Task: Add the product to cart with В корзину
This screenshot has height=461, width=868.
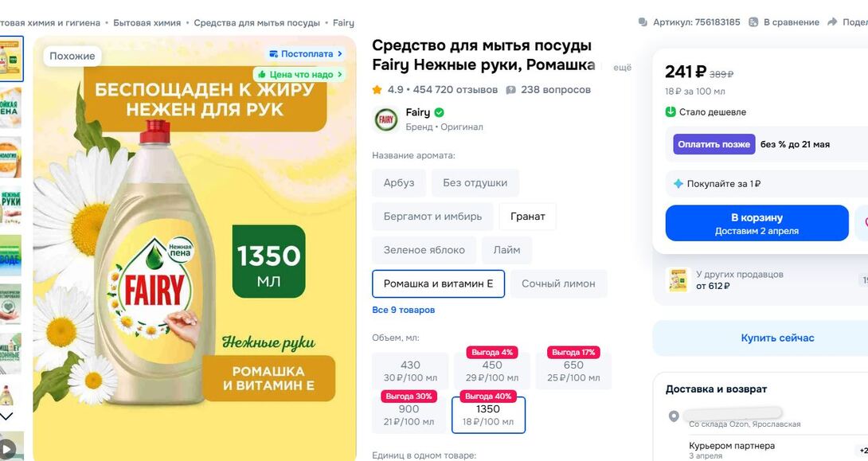Action: (757, 223)
